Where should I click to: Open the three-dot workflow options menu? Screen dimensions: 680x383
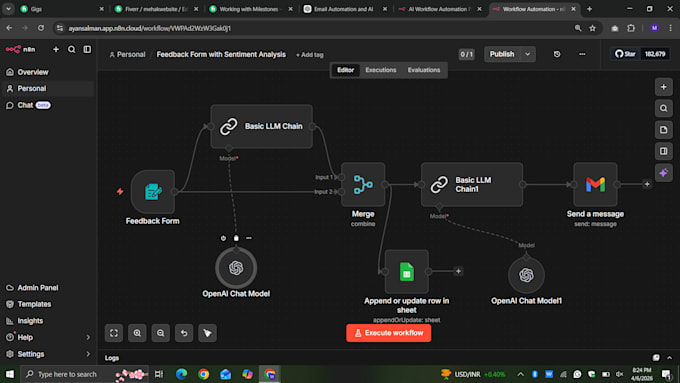pyautogui.click(x=582, y=54)
